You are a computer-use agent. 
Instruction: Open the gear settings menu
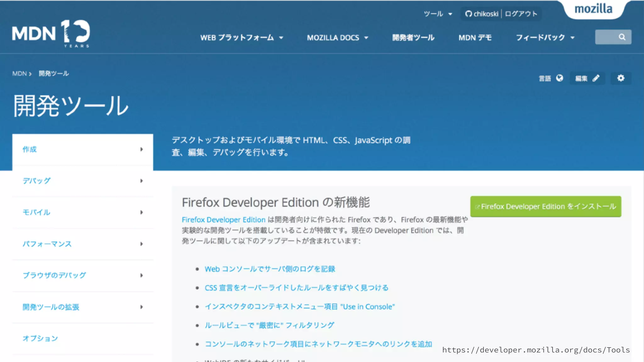621,78
